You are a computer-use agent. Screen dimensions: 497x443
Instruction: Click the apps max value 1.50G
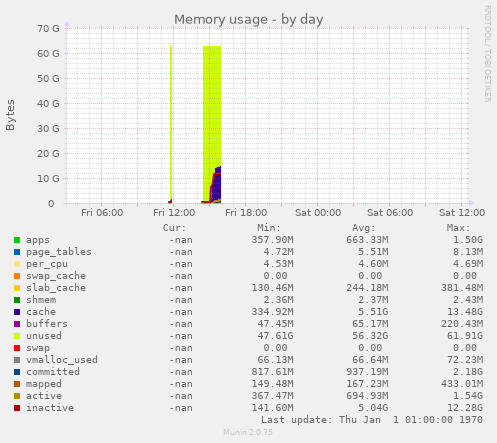pos(468,240)
